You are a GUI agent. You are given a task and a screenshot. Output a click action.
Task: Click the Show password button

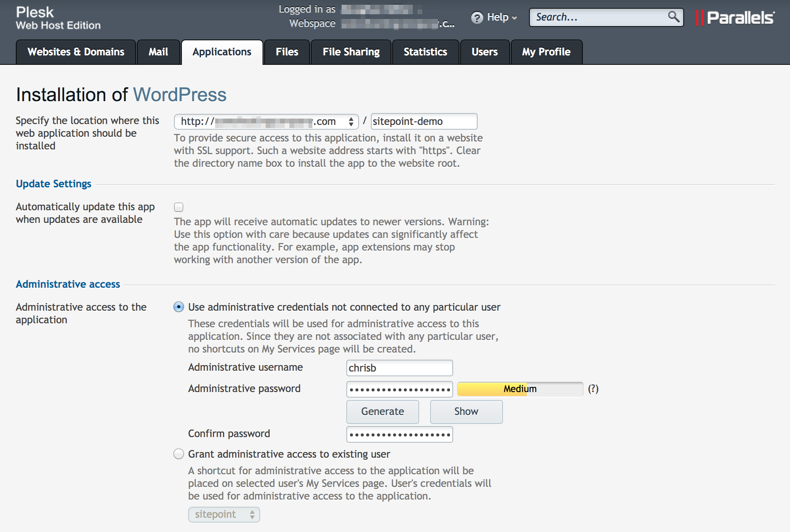click(465, 410)
